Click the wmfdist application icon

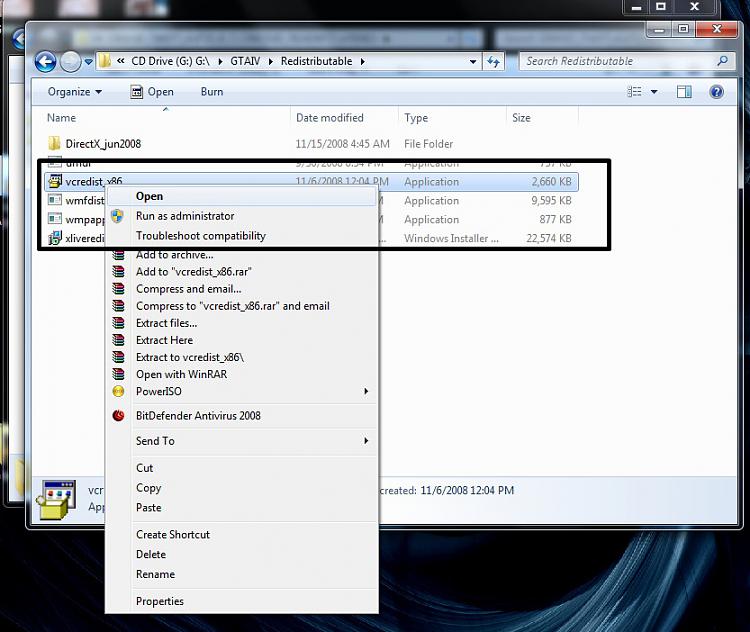[x=55, y=200]
